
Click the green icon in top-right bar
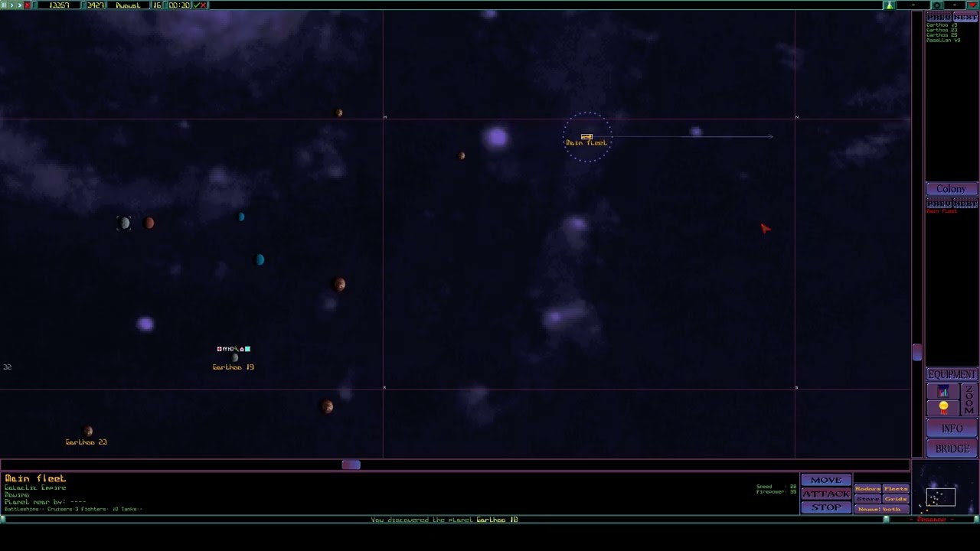[890, 5]
